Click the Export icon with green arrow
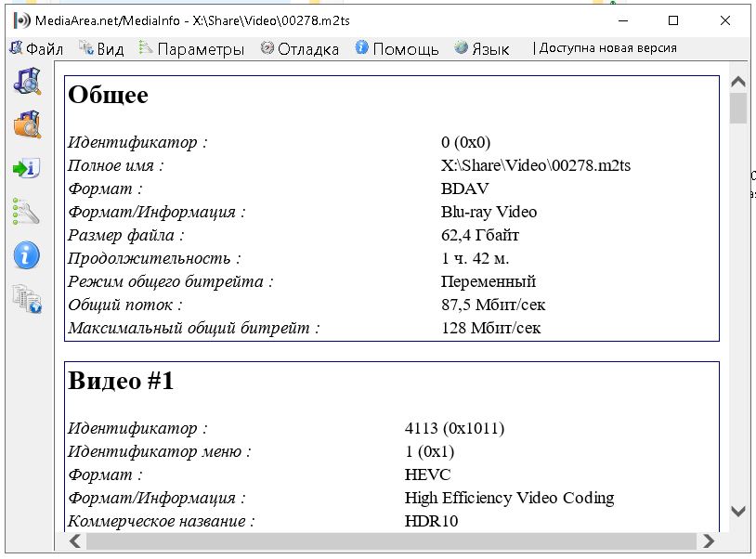 click(26, 168)
